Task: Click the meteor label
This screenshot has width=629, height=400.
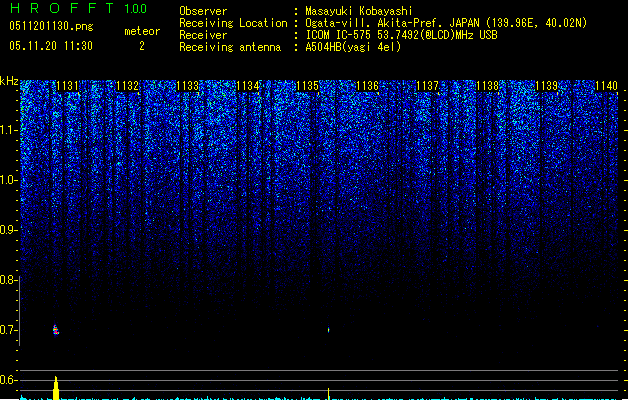Action: pyautogui.click(x=142, y=31)
